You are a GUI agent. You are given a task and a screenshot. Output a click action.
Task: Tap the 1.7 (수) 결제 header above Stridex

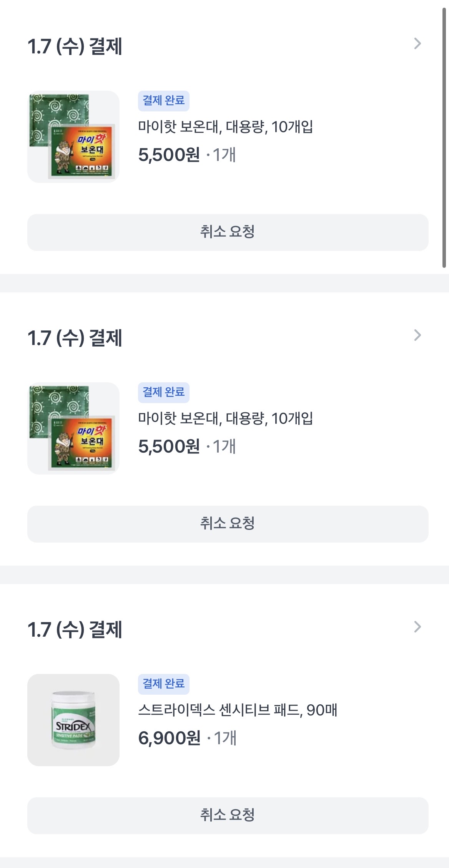pyautogui.click(x=75, y=630)
